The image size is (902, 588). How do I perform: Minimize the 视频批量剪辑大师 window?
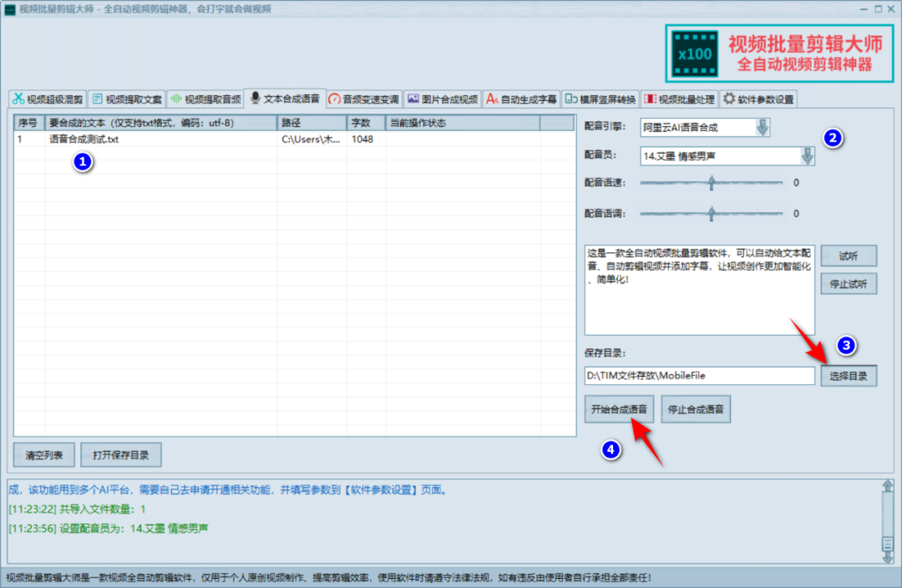(x=864, y=8)
